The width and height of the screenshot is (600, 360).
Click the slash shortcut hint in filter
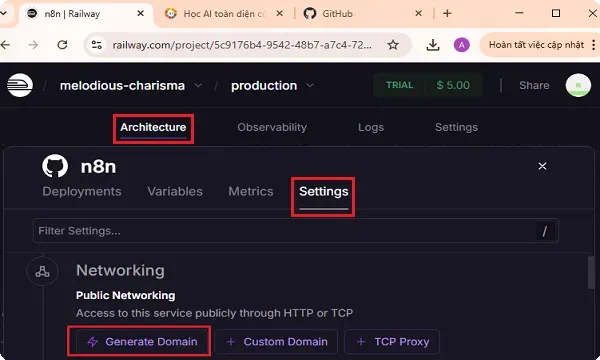[x=545, y=231]
